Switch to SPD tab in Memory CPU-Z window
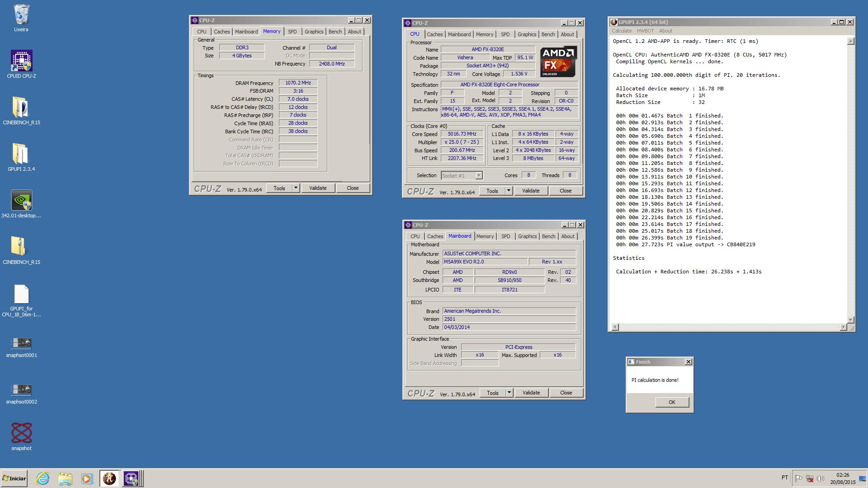This screenshot has width=868, height=488. pyautogui.click(x=292, y=32)
